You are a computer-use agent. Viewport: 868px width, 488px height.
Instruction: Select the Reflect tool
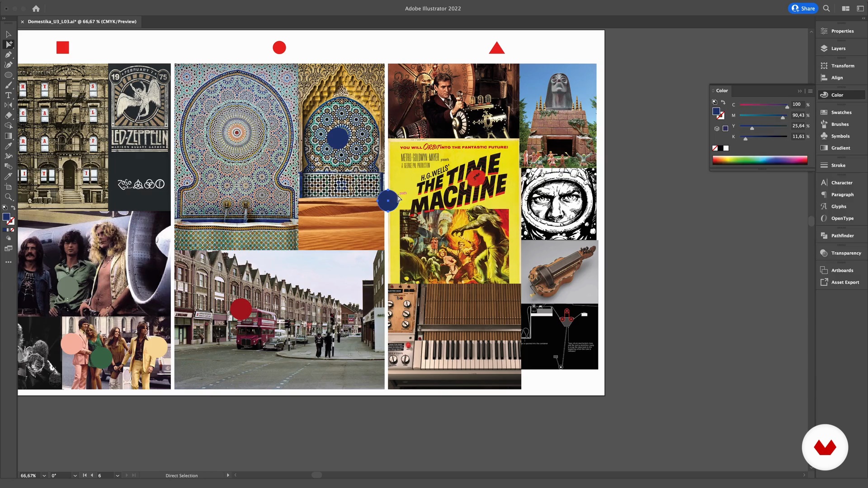tap(8, 105)
